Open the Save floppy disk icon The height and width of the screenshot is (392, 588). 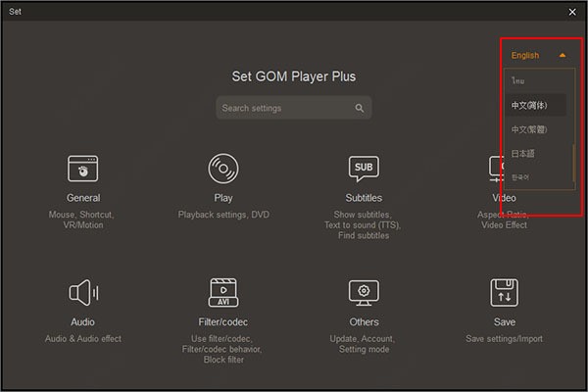point(505,293)
